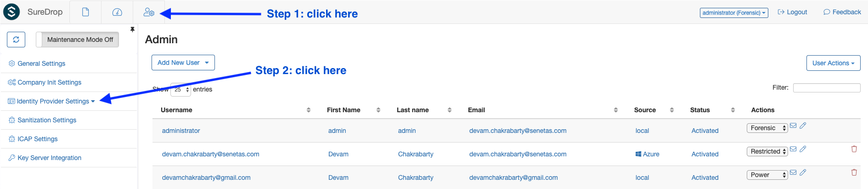Open the Add New User dropdown
This screenshot has height=189, width=868.
tap(183, 63)
